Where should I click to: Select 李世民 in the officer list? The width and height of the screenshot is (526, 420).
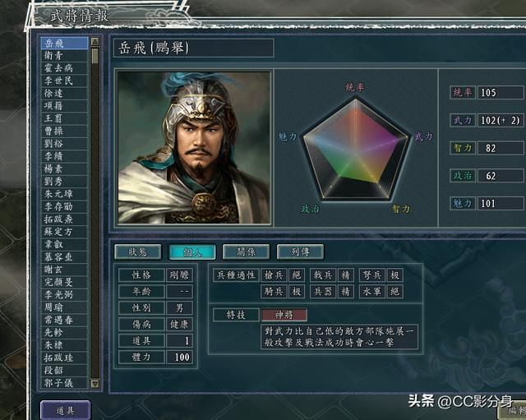pyautogui.click(x=64, y=81)
